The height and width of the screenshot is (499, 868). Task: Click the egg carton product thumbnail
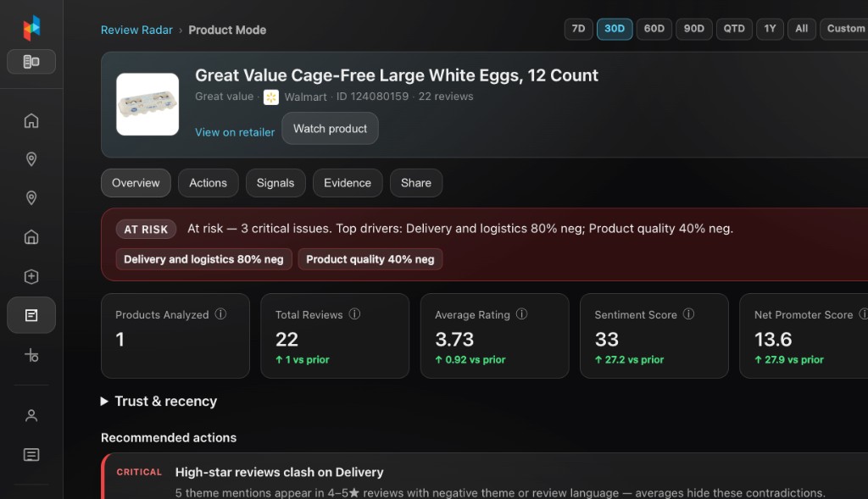[x=147, y=104]
